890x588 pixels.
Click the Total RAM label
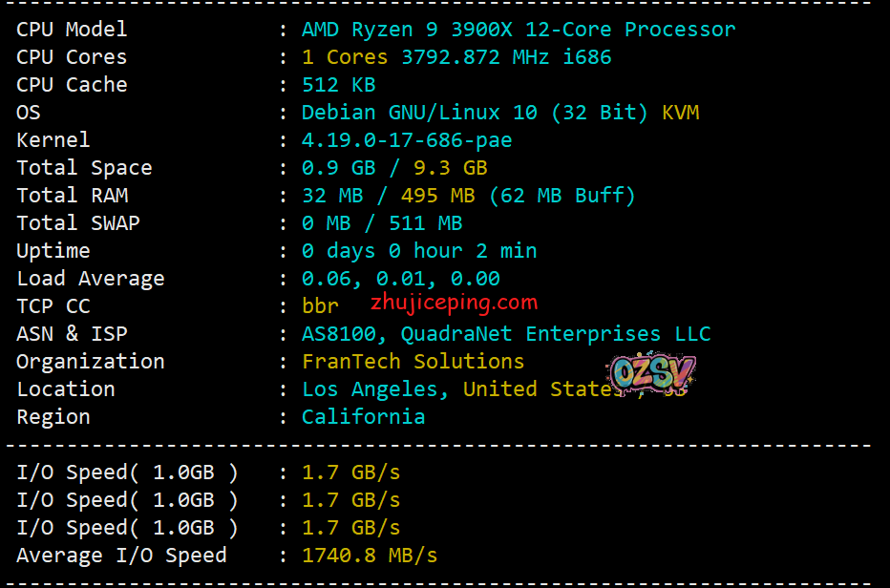(72, 196)
